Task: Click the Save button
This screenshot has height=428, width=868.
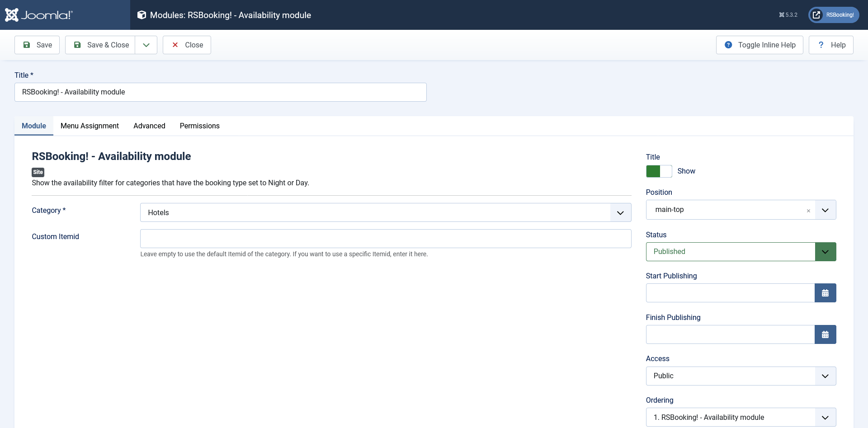Action: click(37, 45)
